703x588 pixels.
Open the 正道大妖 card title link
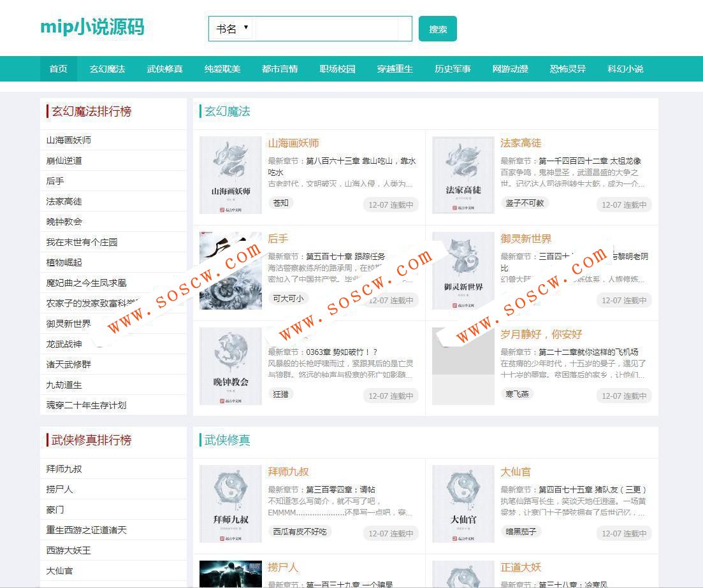(521, 568)
